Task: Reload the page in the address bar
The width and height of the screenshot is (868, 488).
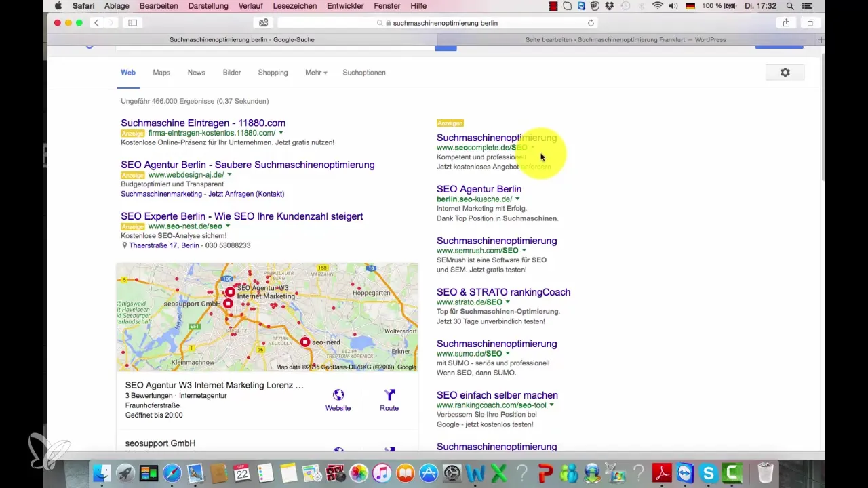Action: (591, 22)
